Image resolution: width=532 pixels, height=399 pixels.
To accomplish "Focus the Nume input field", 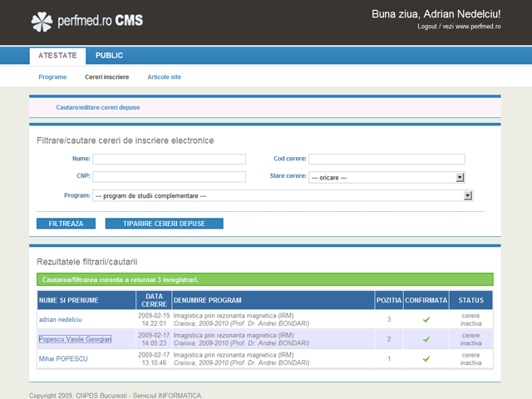I will coord(169,159).
